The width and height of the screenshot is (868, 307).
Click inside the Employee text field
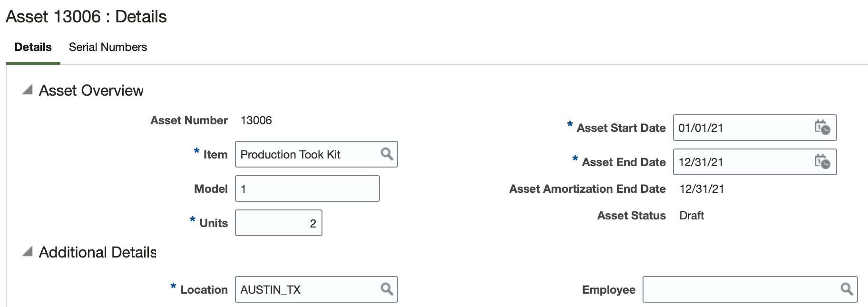pyautogui.click(x=740, y=289)
